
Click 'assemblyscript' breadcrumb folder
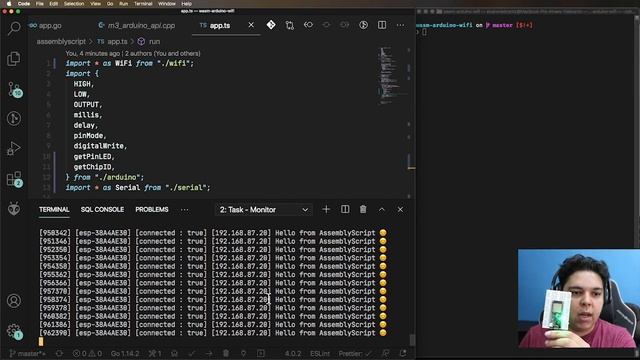[61, 42]
